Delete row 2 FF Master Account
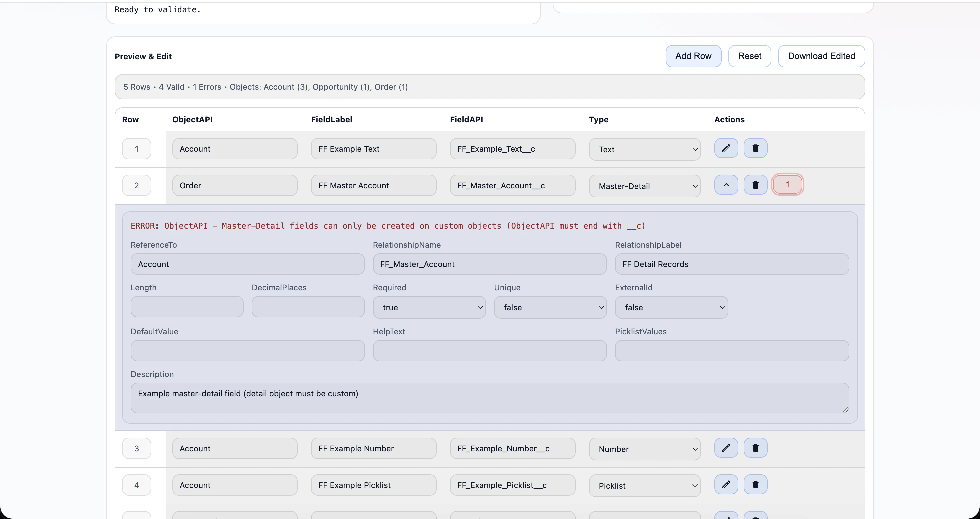The image size is (980, 519). [x=755, y=185]
